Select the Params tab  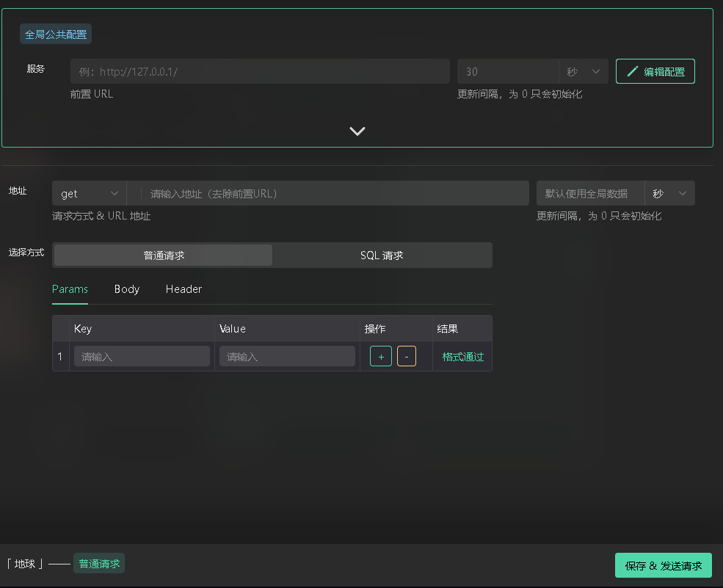coord(70,289)
